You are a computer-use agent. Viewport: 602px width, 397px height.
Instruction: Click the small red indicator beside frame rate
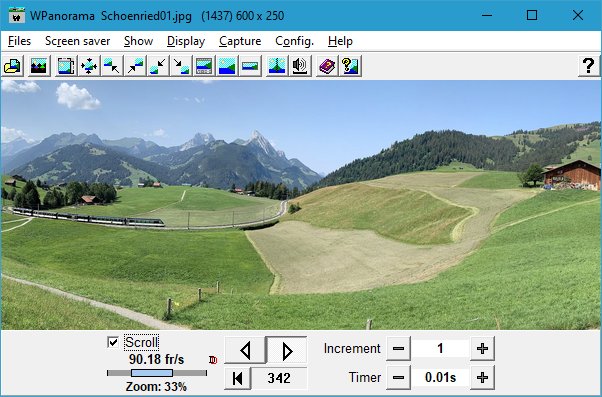(x=213, y=360)
